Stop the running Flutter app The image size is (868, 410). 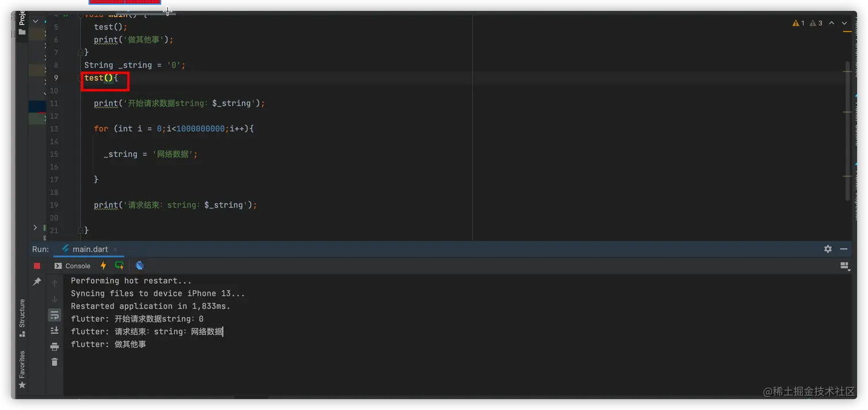coord(37,265)
